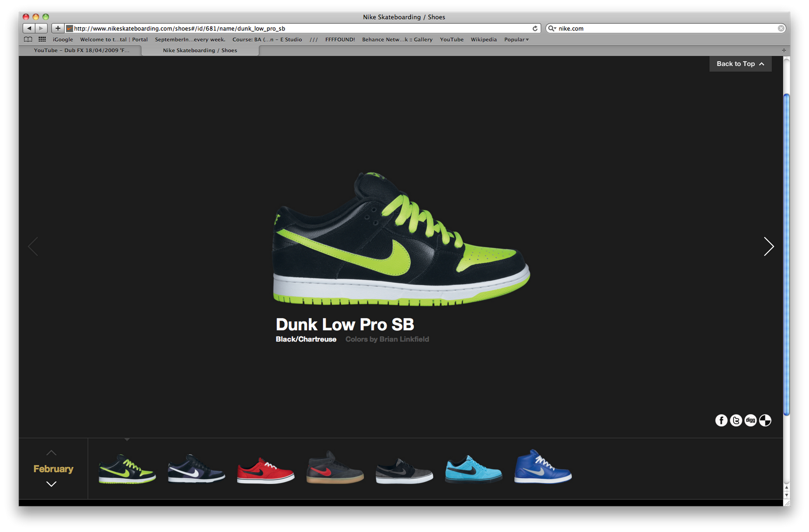Open Top Sites grid icon

point(42,39)
